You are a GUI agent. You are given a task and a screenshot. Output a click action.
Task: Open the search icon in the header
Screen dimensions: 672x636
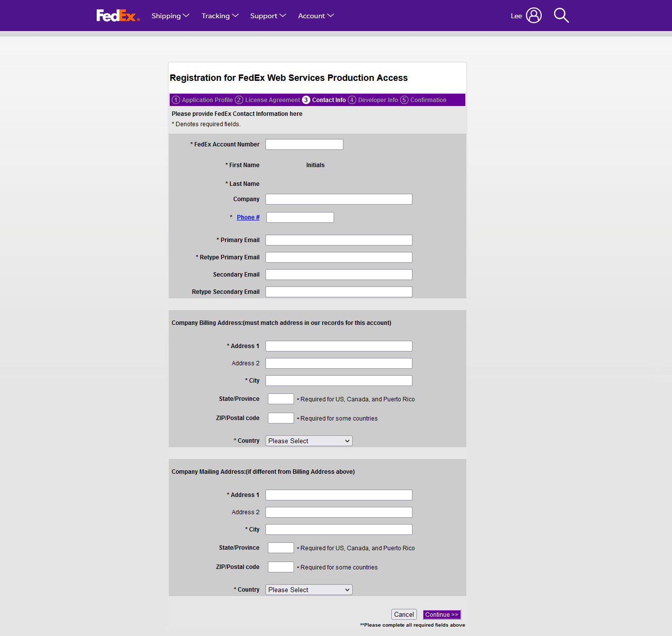tap(561, 15)
